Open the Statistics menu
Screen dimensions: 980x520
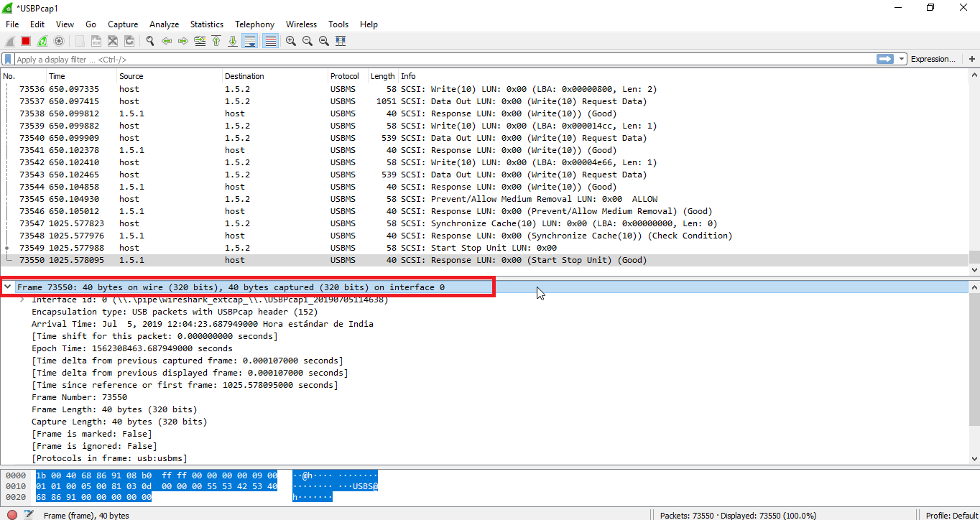(207, 24)
